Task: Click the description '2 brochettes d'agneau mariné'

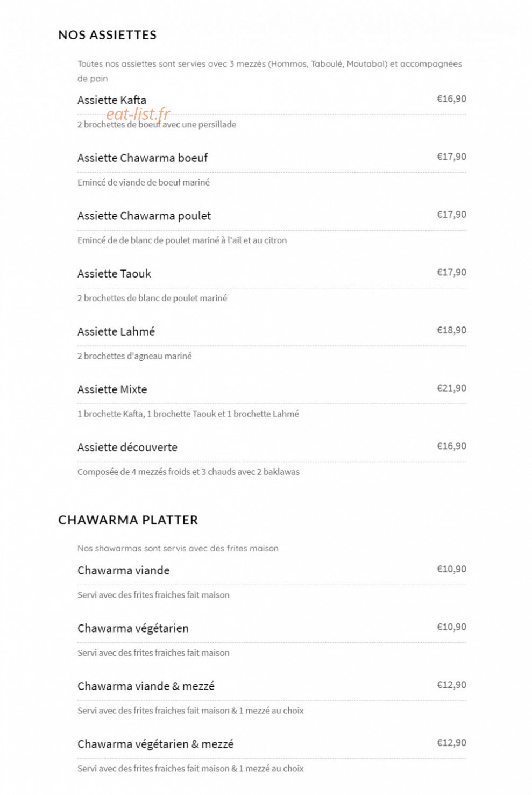Action: (x=134, y=356)
